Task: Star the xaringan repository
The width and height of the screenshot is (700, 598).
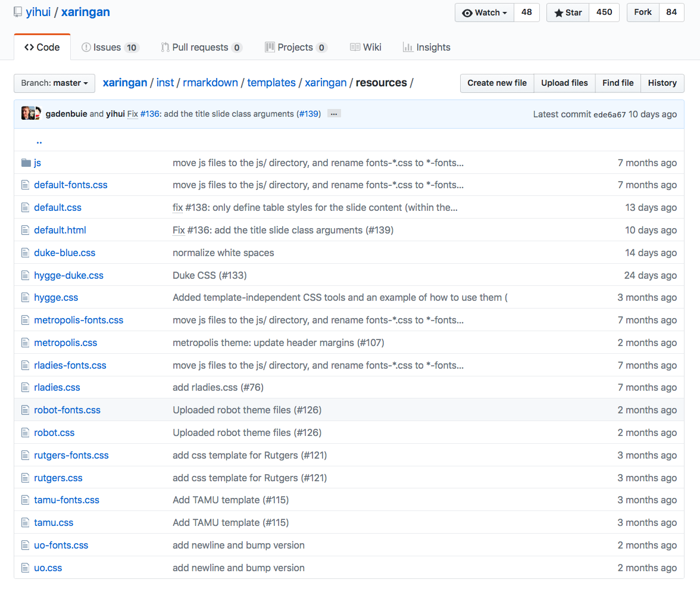Action: 568,13
